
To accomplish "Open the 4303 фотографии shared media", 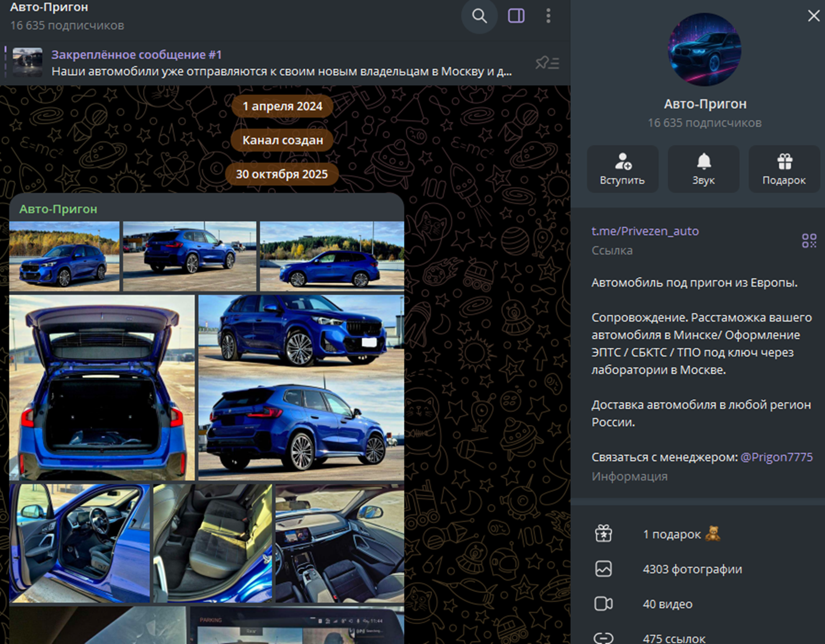I will [692, 569].
